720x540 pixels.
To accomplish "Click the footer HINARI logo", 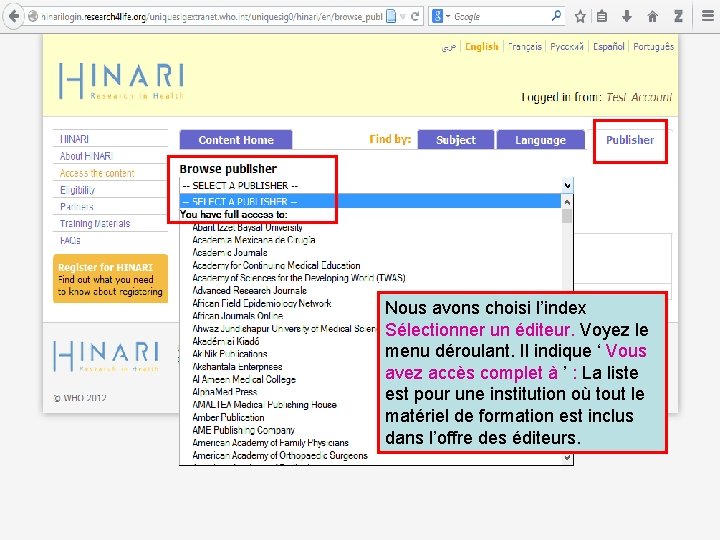I will pos(107,356).
